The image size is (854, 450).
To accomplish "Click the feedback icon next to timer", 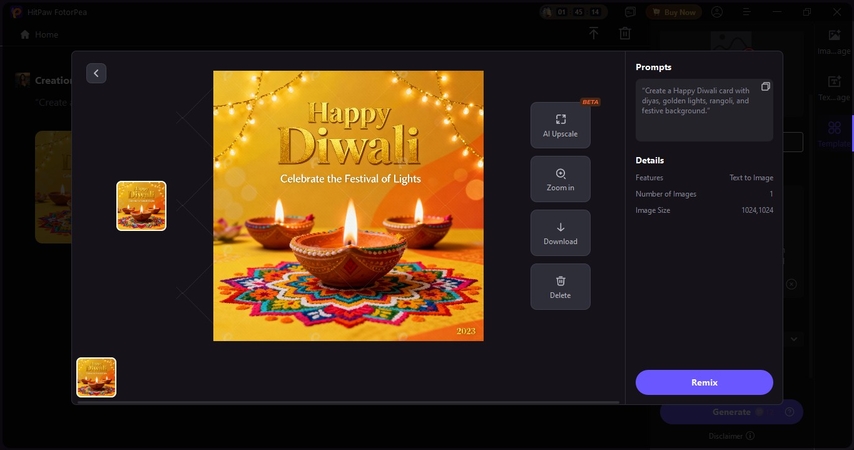I will point(630,12).
